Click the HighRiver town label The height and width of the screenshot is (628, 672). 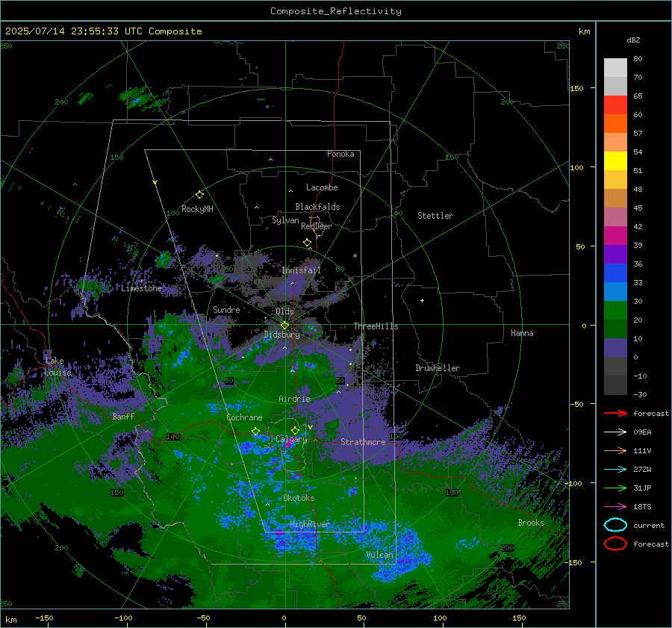pyautogui.click(x=309, y=524)
